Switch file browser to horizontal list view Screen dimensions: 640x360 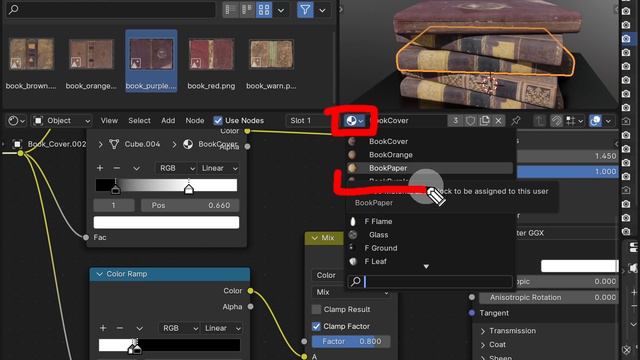[247, 10]
